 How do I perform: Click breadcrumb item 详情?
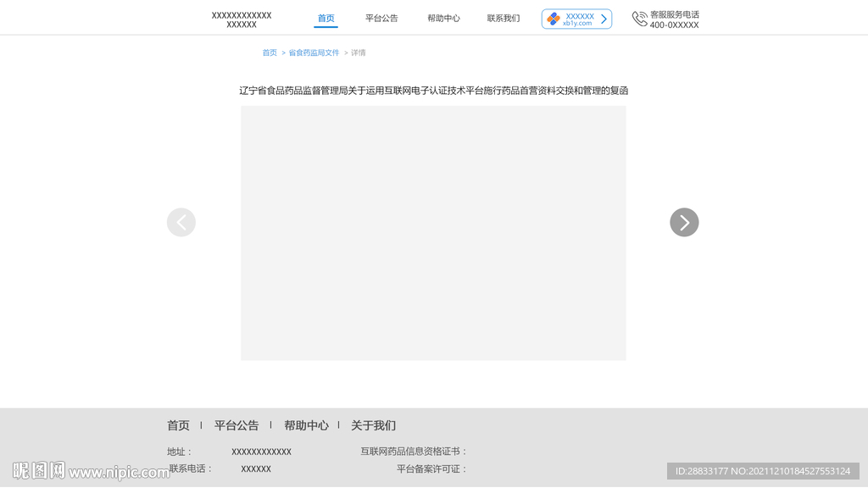[359, 53]
